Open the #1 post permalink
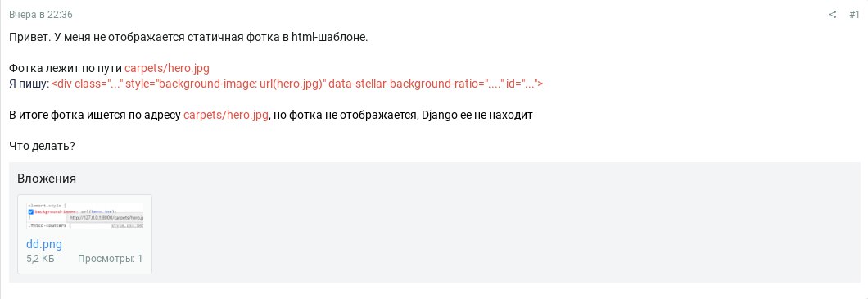This screenshot has height=299, width=868. click(x=854, y=15)
